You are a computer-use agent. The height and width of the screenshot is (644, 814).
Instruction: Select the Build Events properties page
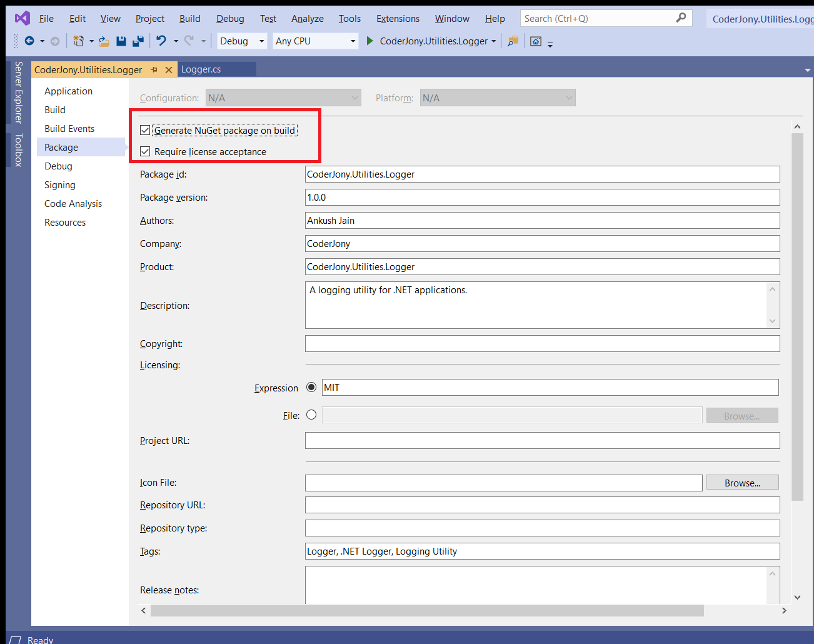(x=69, y=128)
